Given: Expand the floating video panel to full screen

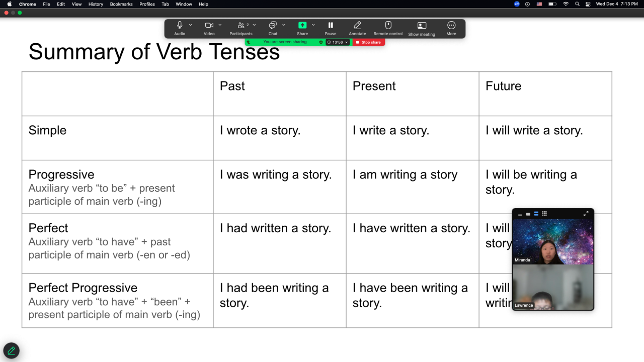Looking at the screenshot, I should click(586, 214).
